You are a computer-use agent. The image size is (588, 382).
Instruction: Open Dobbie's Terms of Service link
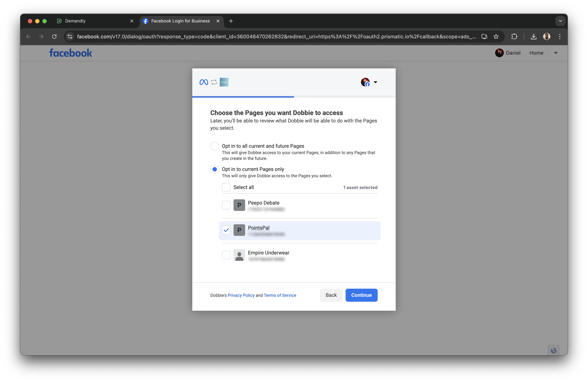pos(280,295)
